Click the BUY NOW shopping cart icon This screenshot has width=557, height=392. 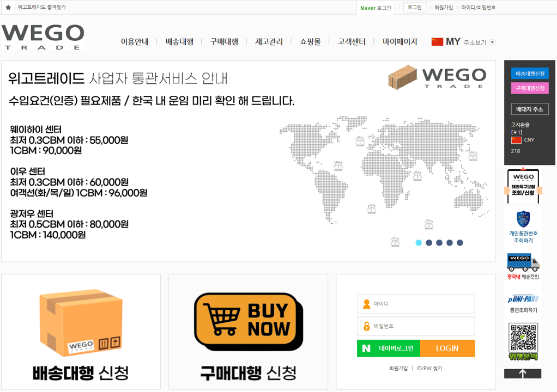(x=249, y=321)
